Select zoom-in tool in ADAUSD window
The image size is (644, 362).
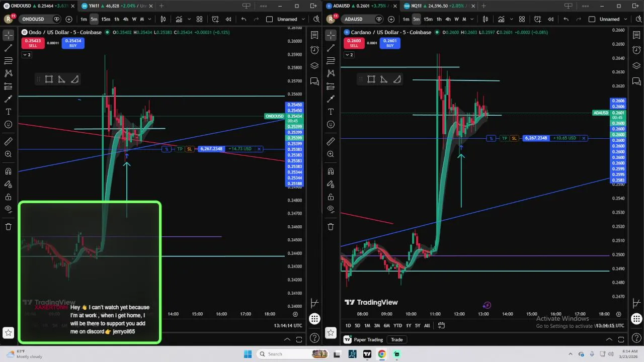[x=331, y=154]
